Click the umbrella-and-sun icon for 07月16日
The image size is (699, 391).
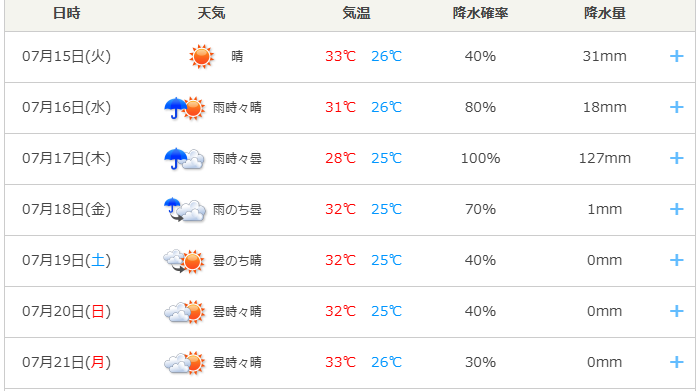(185, 108)
